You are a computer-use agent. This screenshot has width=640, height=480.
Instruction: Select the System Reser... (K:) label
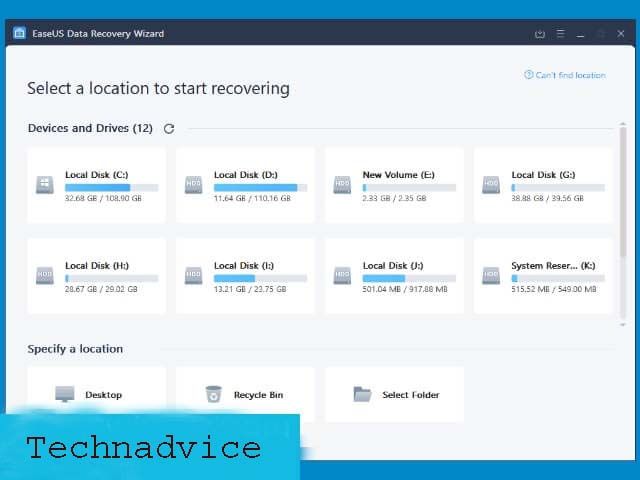pyautogui.click(x=553, y=266)
